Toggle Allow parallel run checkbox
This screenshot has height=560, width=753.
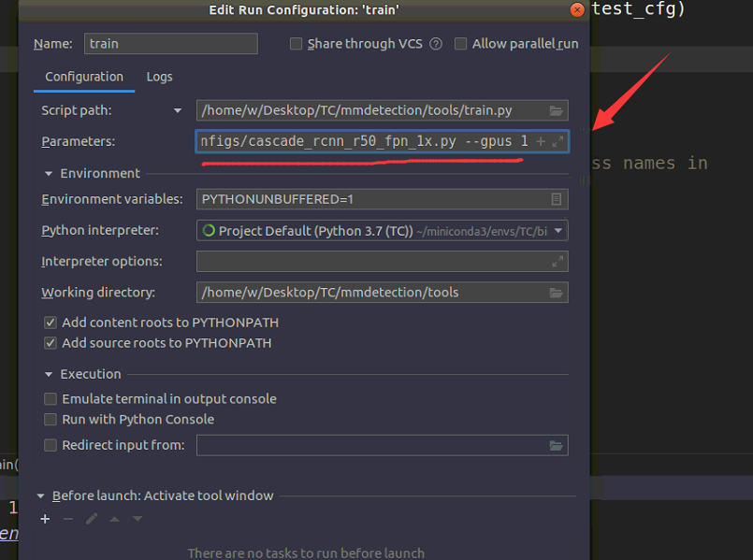pos(461,44)
